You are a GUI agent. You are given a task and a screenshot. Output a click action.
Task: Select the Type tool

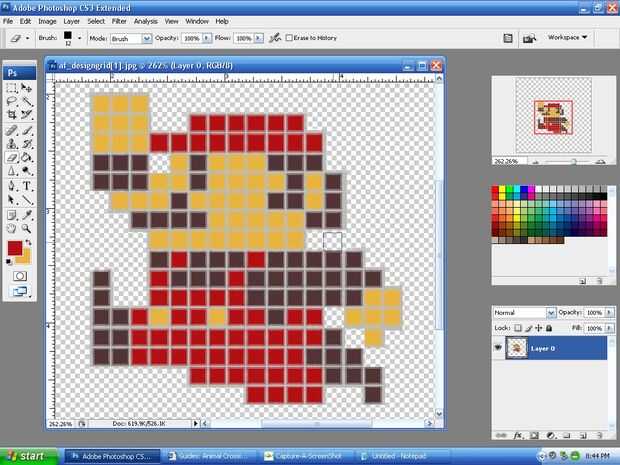[x=26, y=186]
